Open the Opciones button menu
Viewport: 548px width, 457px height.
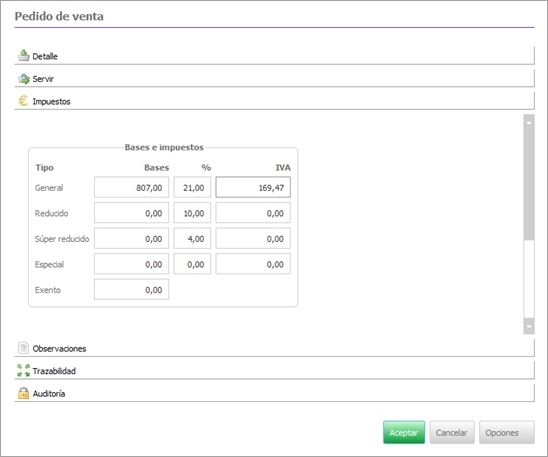[507, 433]
